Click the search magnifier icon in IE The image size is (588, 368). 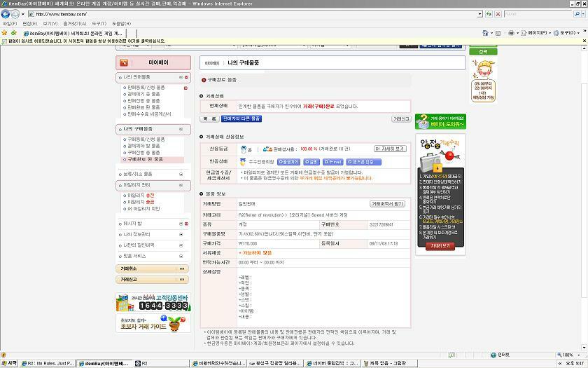[x=577, y=14]
